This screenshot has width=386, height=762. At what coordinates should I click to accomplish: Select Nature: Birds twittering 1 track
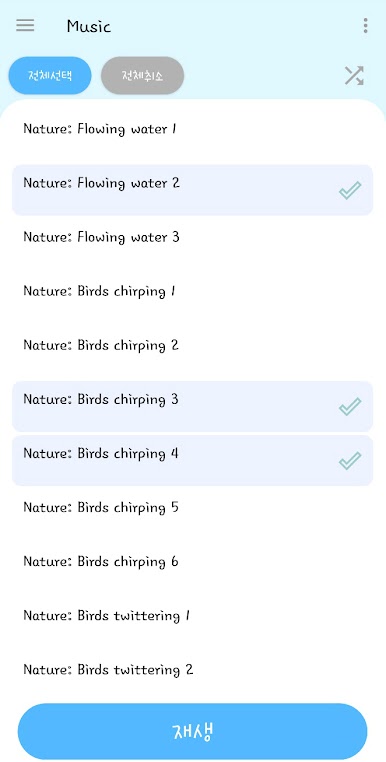(x=193, y=623)
